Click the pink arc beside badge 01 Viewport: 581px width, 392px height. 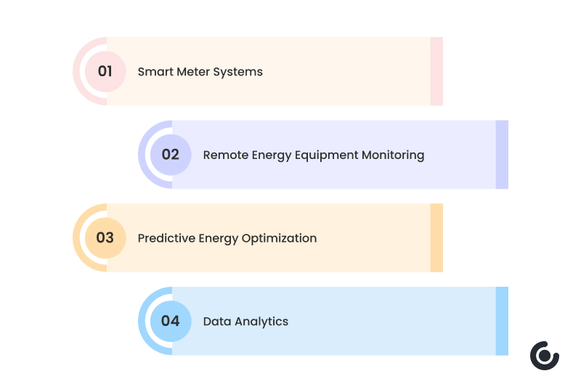tap(76, 72)
